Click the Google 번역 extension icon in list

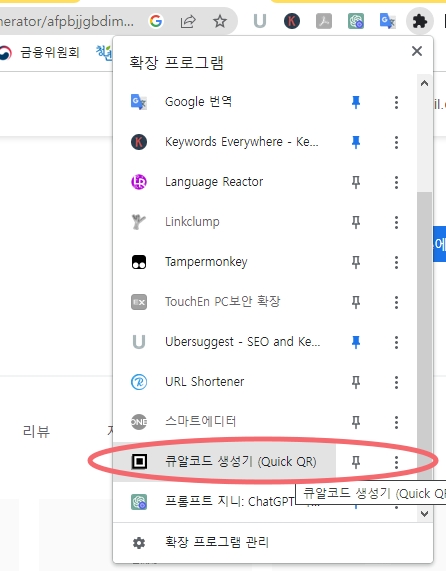pyautogui.click(x=139, y=102)
